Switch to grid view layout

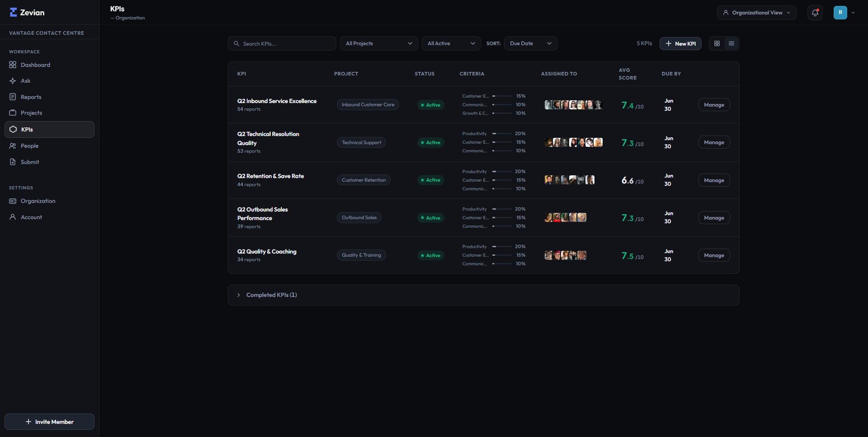click(717, 43)
